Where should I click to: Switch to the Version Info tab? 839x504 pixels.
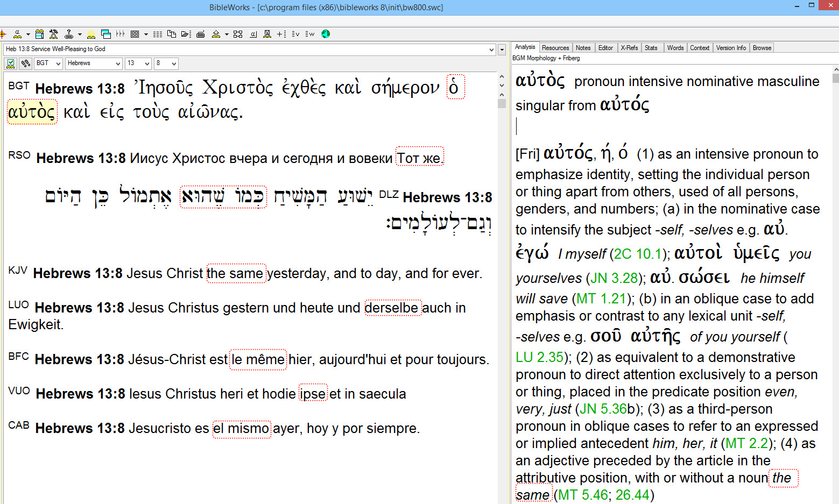(x=731, y=48)
